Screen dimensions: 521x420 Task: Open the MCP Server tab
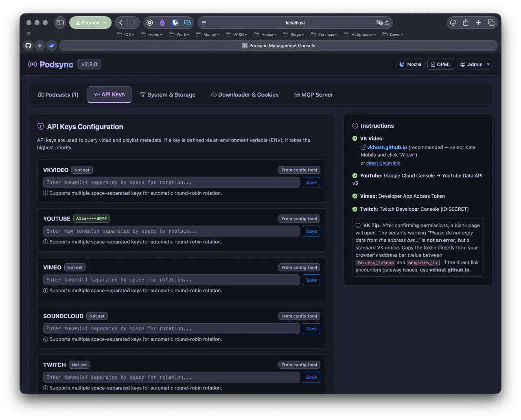coord(313,95)
